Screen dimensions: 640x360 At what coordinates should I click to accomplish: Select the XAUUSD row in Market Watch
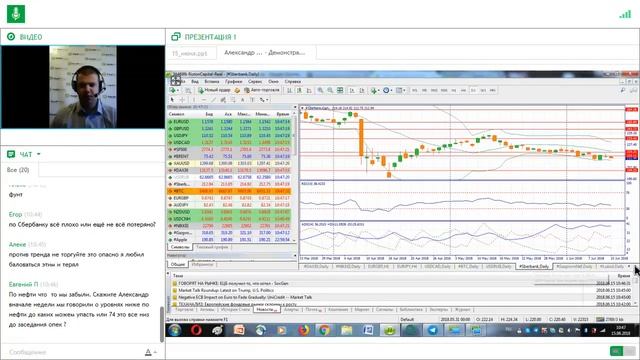point(229,163)
